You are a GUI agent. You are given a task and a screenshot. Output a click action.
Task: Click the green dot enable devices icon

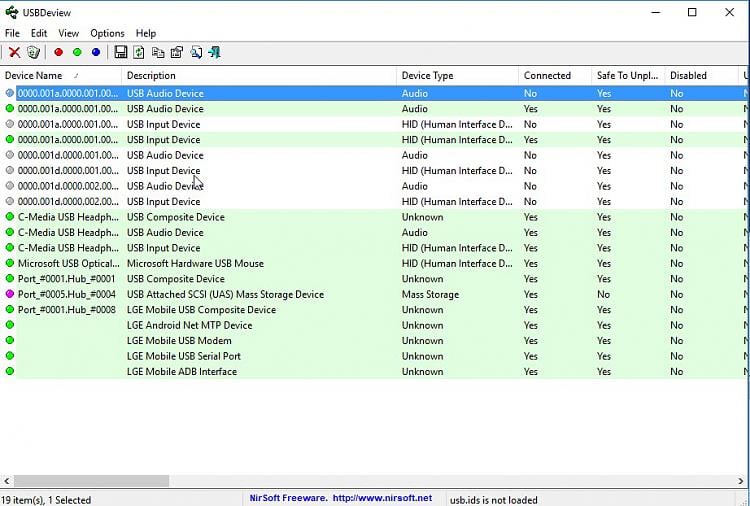click(x=77, y=52)
